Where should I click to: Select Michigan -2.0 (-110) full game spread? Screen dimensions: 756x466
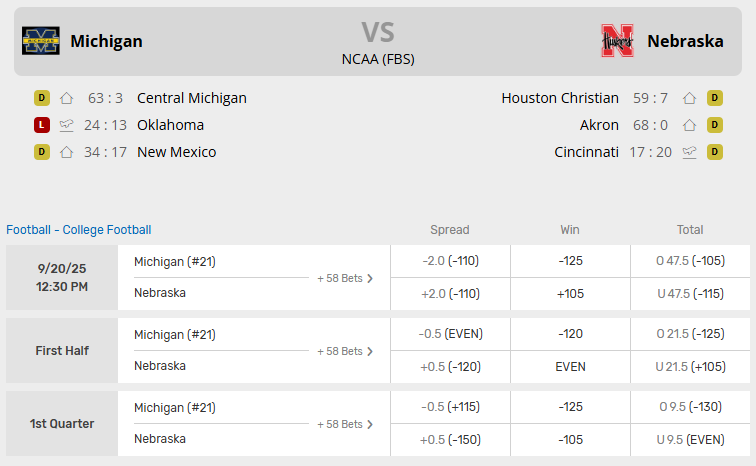click(450, 261)
